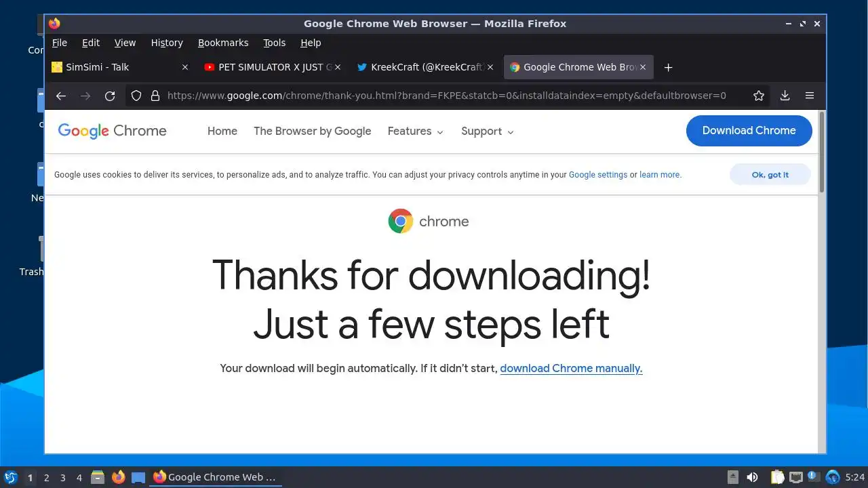868x488 pixels.
Task: Select Google Chrome Web taskbar window button
Action: coord(215,477)
